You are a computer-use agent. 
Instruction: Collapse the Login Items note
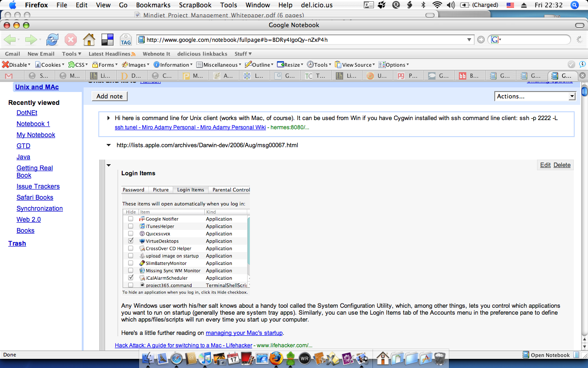pyautogui.click(x=108, y=165)
